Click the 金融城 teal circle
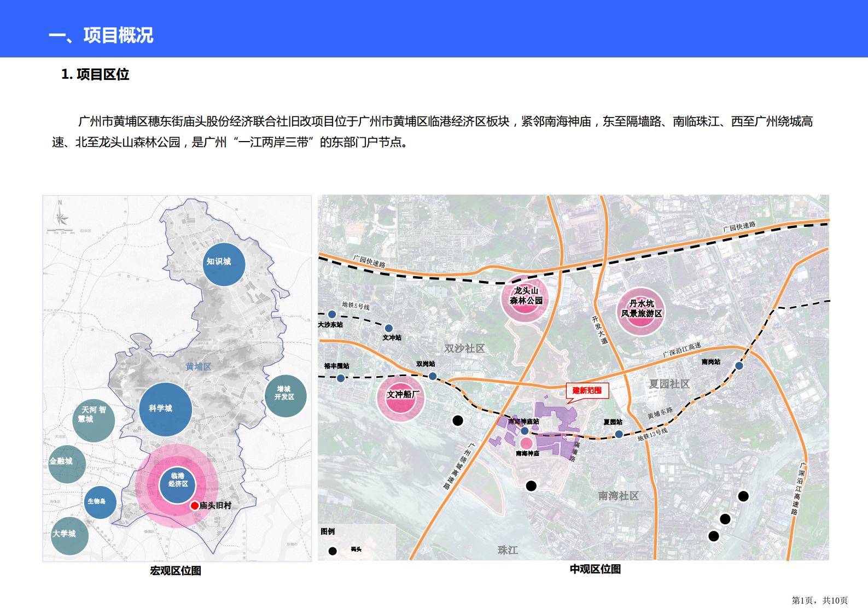Screen dimensions: 868x614 [x=66, y=464]
